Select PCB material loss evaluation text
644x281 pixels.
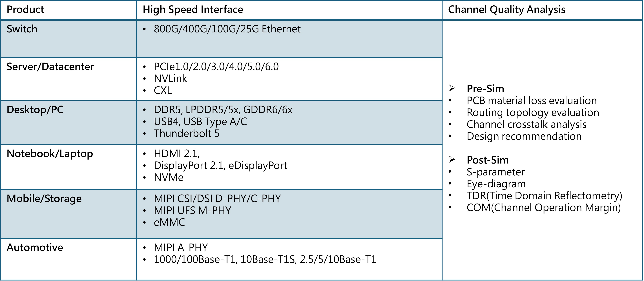532,100
